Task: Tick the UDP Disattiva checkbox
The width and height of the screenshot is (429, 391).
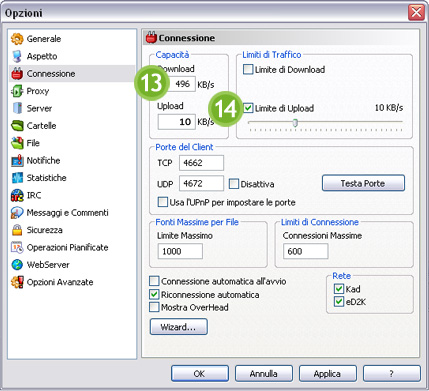Action: click(234, 184)
